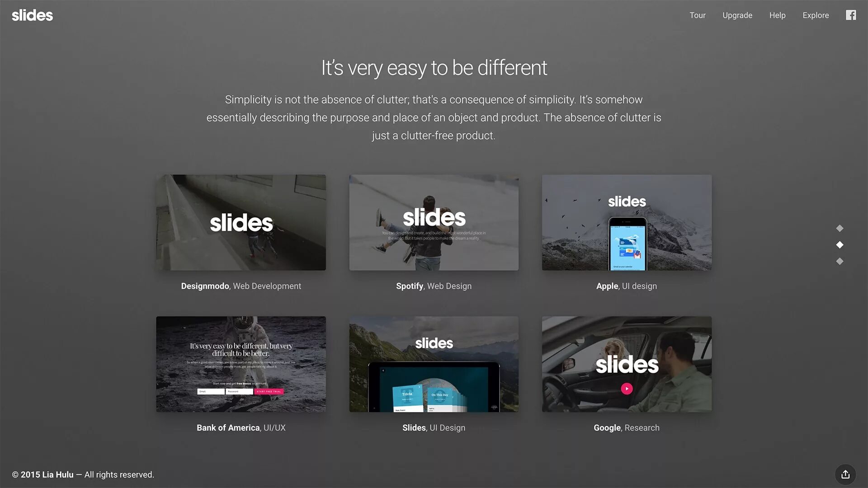Click the Help navigation link
868x488 pixels.
[x=778, y=15]
